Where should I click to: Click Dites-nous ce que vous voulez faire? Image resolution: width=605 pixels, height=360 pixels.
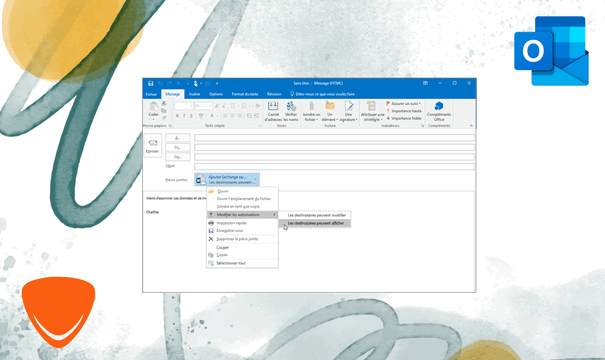[322, 94]
